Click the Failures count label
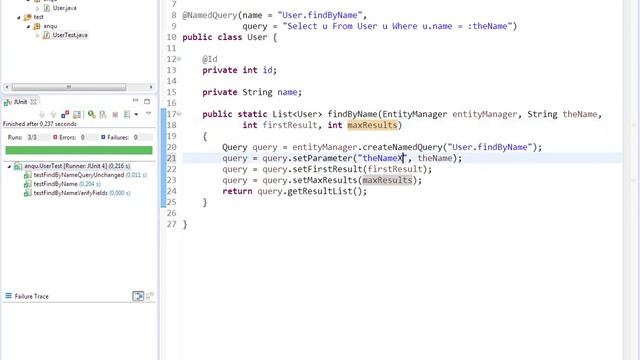Screen dimensions: 640x360 tap(119, 138)
